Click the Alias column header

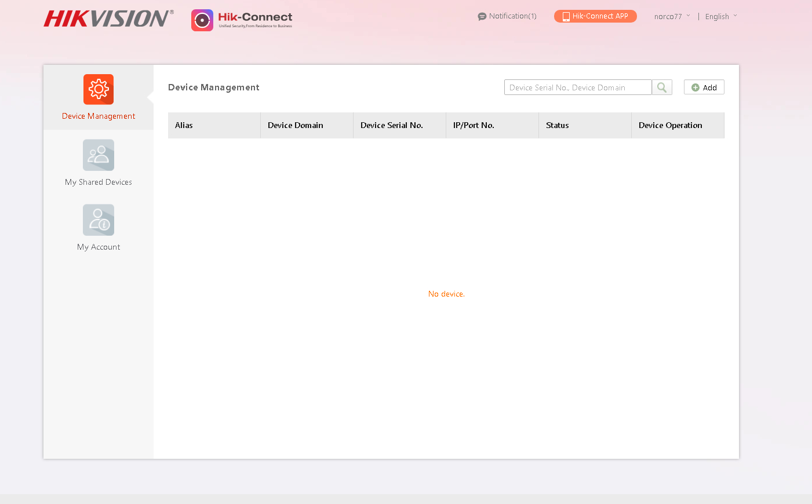pyautogui.click(x=184, y=125)
